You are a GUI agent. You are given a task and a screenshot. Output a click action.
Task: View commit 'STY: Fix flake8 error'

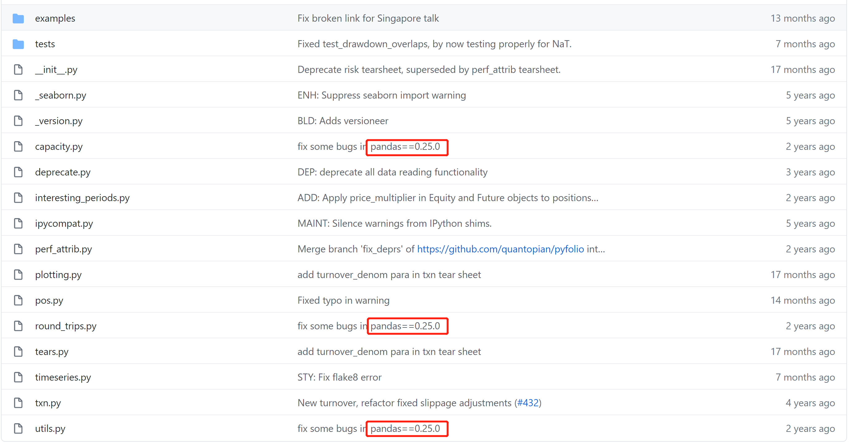coord(339,378)
